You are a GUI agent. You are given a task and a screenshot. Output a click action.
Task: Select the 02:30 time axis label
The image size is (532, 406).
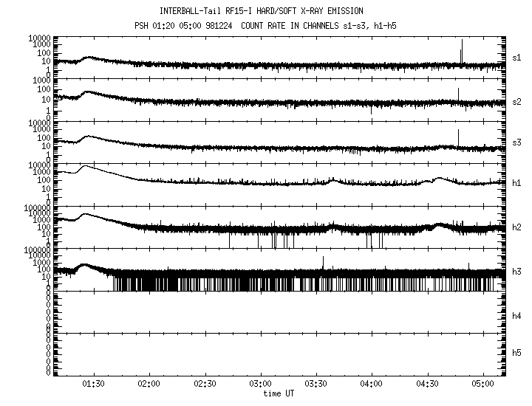[x=205, y=385]
